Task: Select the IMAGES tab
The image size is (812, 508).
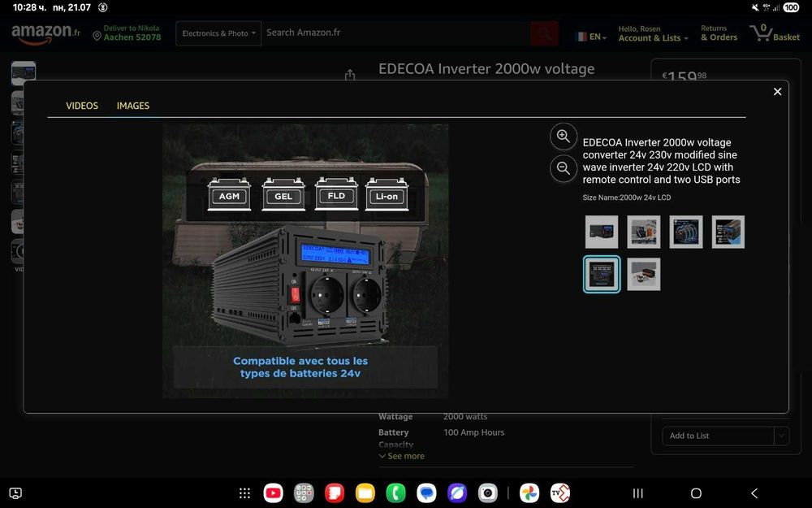Action: click(133, 106)
